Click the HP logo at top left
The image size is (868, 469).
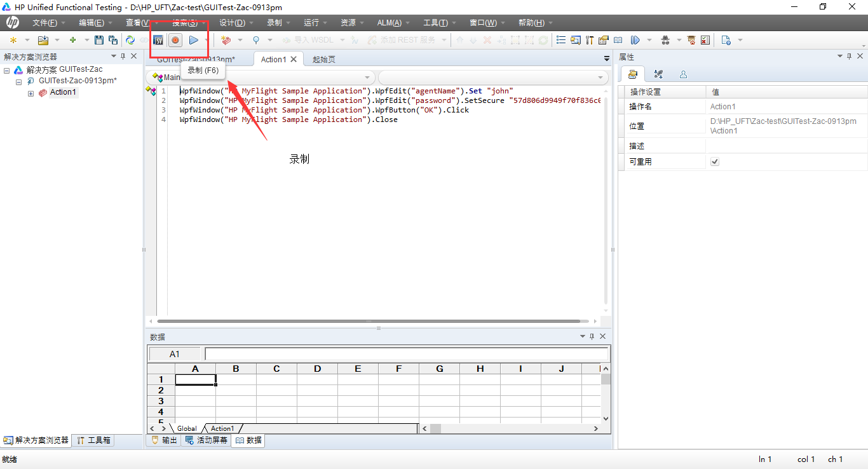[x=13, y=22]
